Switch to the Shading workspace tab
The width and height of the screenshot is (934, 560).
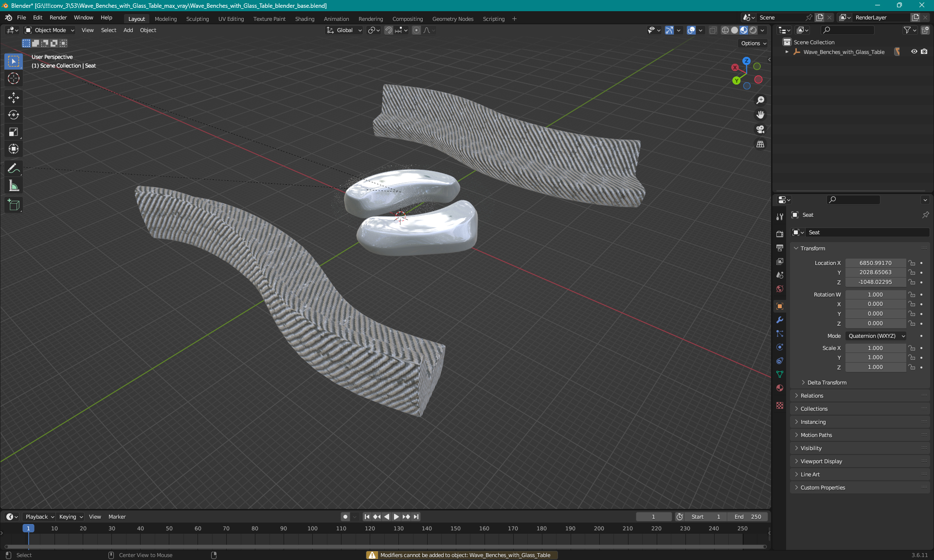tap(305, 19)
